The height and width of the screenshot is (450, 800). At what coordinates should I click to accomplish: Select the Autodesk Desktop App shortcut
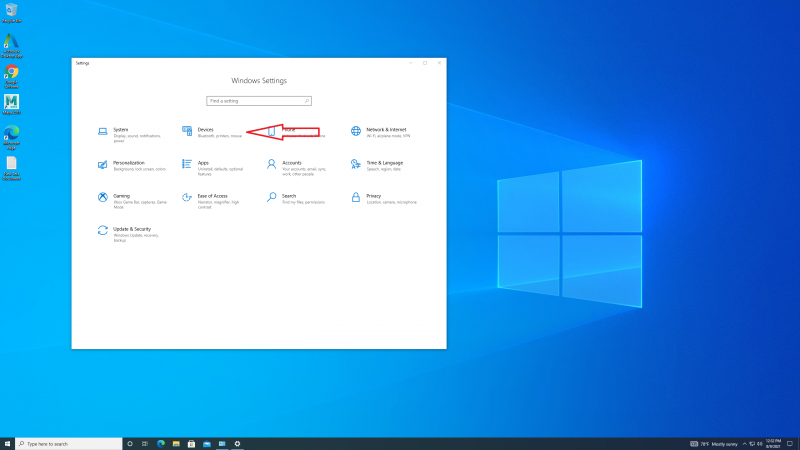[x=11, y=46]
